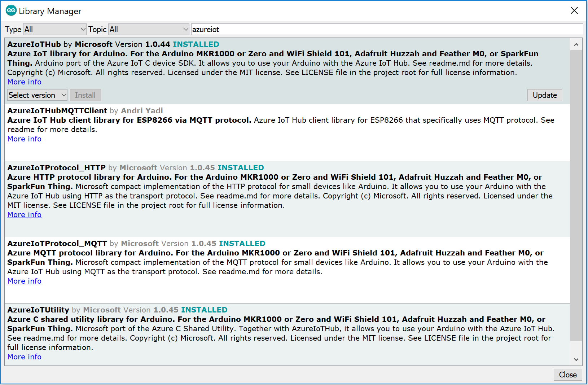The image size is (588, 385).
Task: Open More info for AzureIoTUtility
Action: coord(25,357)
